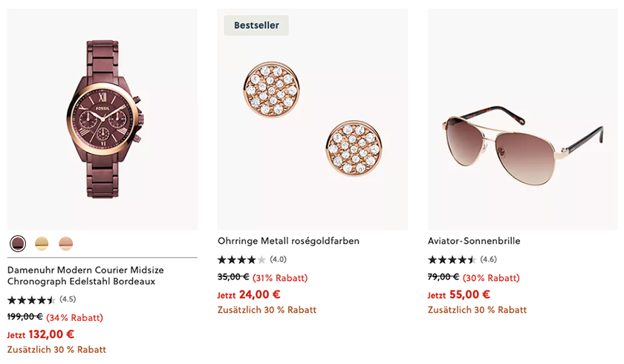The height and width of the screenshot is (364, 624).
Task: Click the sunglasses' star rating icons
Action: (452, 260)
